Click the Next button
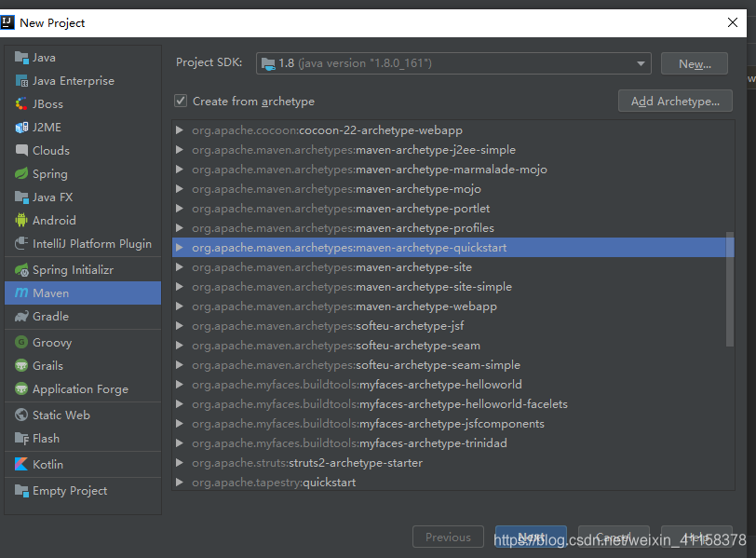Image resolution: width=756 pixels, height=558 pixels. pos(531,537)
